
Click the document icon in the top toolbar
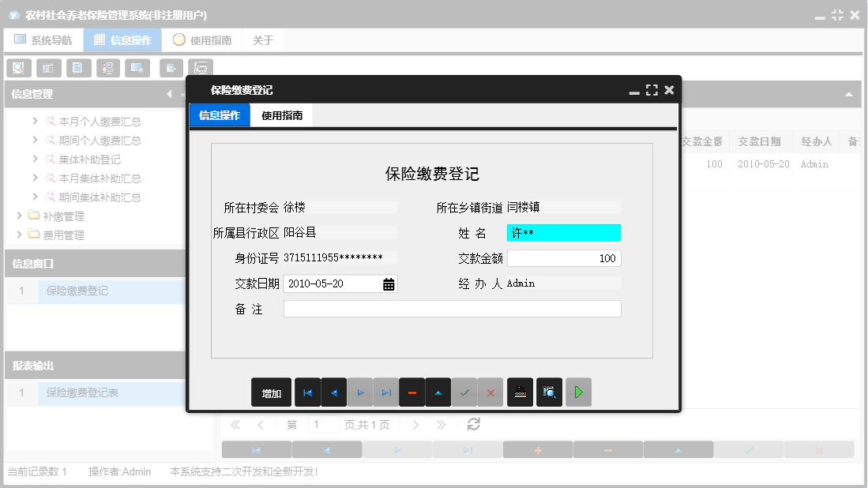coord(78,68)
